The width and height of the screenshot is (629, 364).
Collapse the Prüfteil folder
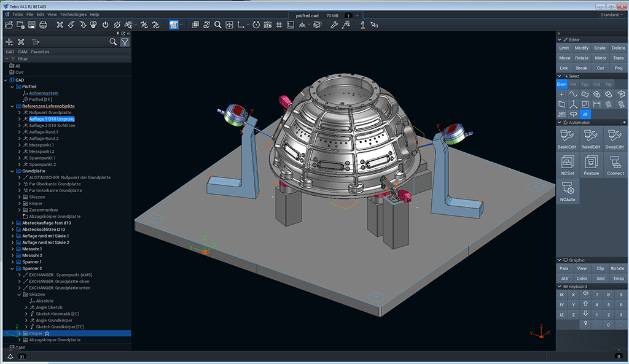pos(12,87)
